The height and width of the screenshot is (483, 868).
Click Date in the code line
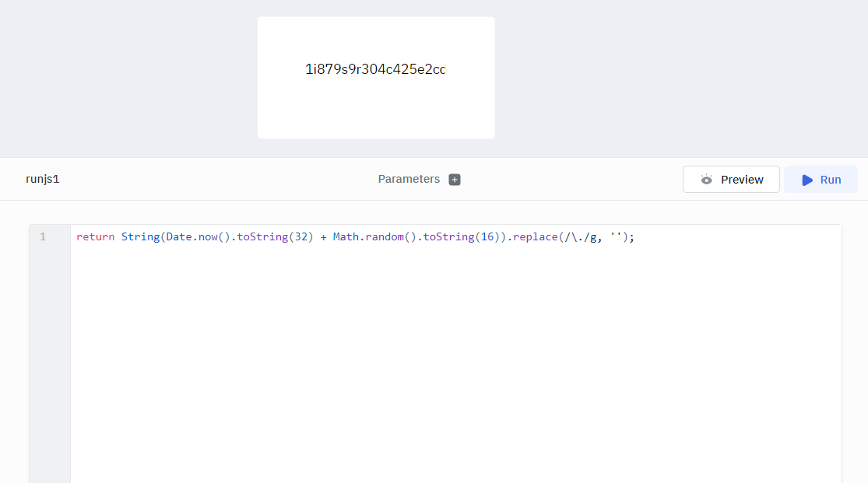pos(178,237)
